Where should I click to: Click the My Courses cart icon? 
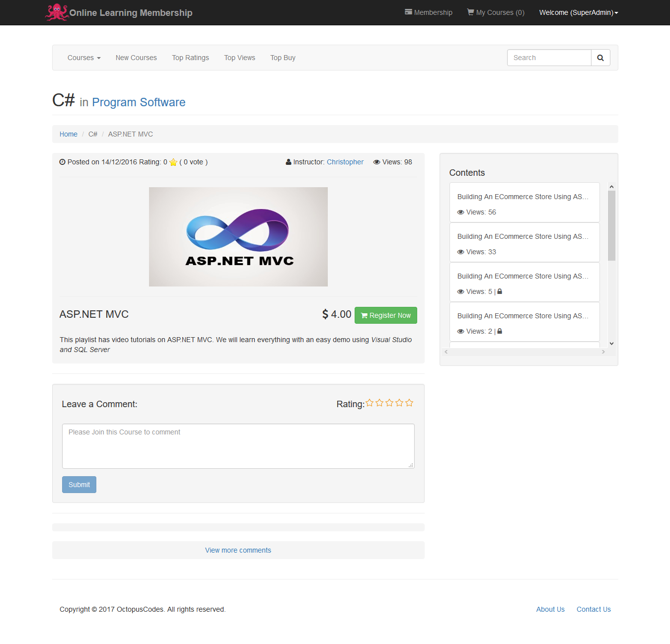[x=470, y=12]
